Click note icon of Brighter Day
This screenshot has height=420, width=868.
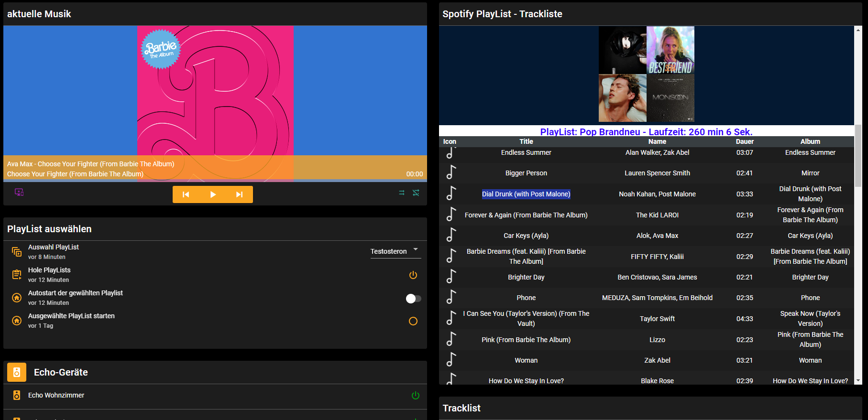(451, 276)
